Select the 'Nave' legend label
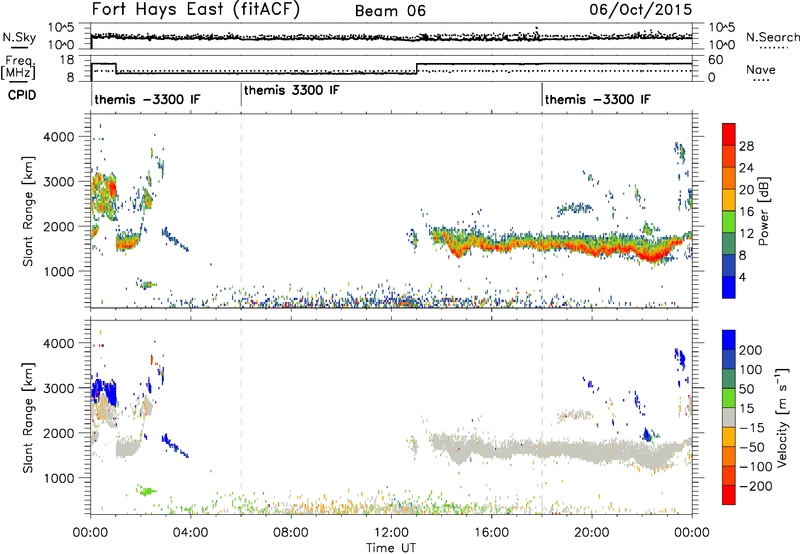Image resolution: width=800 pixels, height=554 pixels. 760,70
